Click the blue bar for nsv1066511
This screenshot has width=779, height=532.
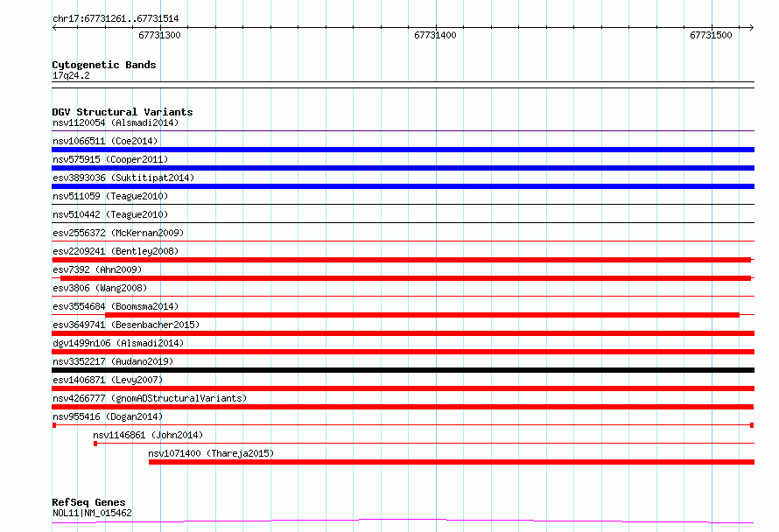tap(403, 150)
